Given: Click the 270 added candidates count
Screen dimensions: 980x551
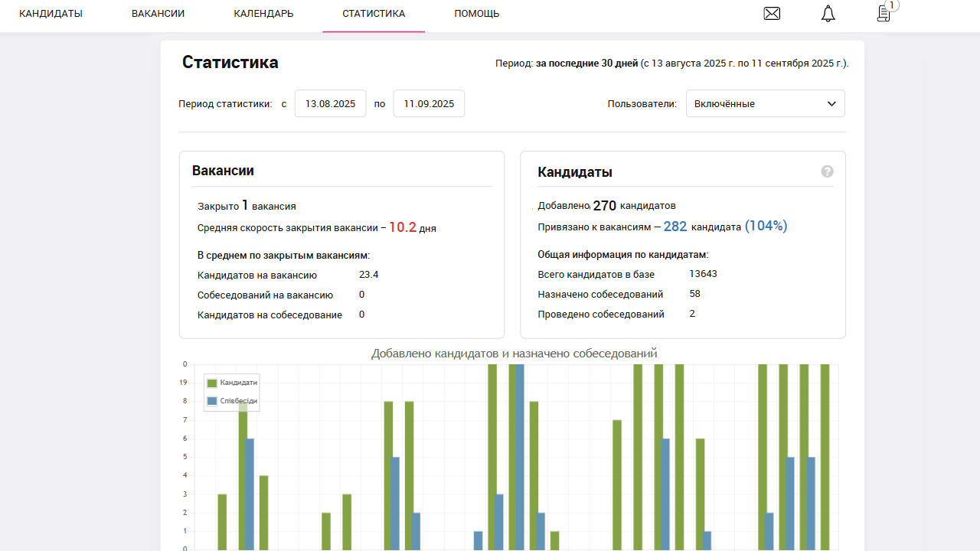Looking at the screenshot, I should [x=604, y=206].
